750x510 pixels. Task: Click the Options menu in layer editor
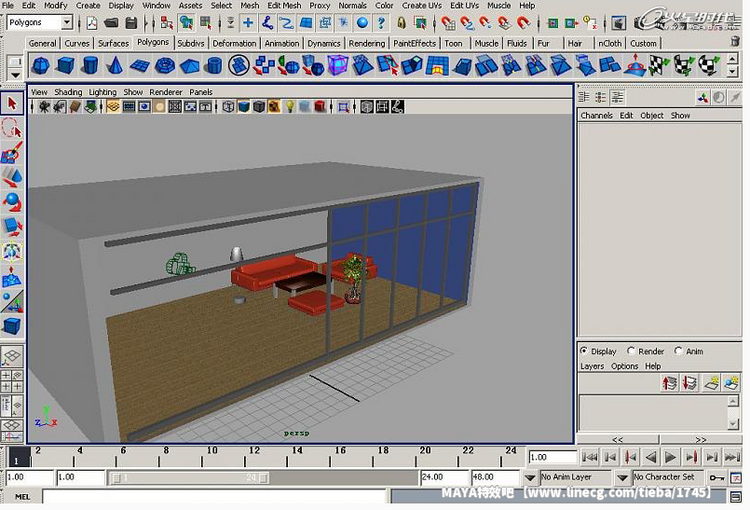624,366
